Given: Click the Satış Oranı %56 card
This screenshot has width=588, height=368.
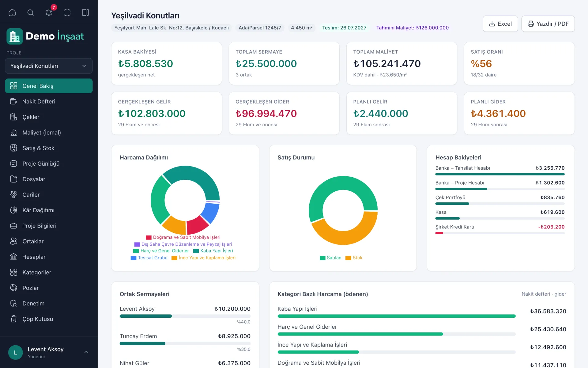Looking at the screenshot, I should [x=519, y=63].
